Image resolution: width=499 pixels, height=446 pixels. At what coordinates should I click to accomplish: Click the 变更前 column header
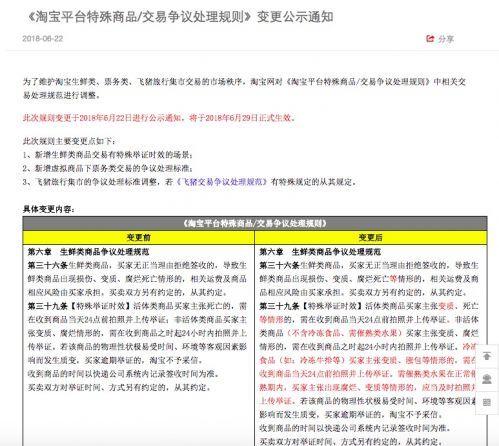[138, 237]
